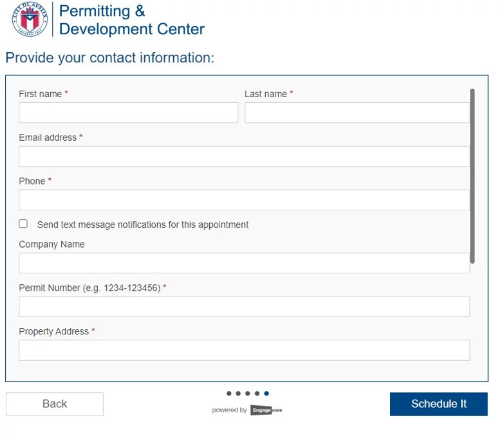Focus the Permit Number field
This screenshot has width=504, height=438.
[244, 307]
